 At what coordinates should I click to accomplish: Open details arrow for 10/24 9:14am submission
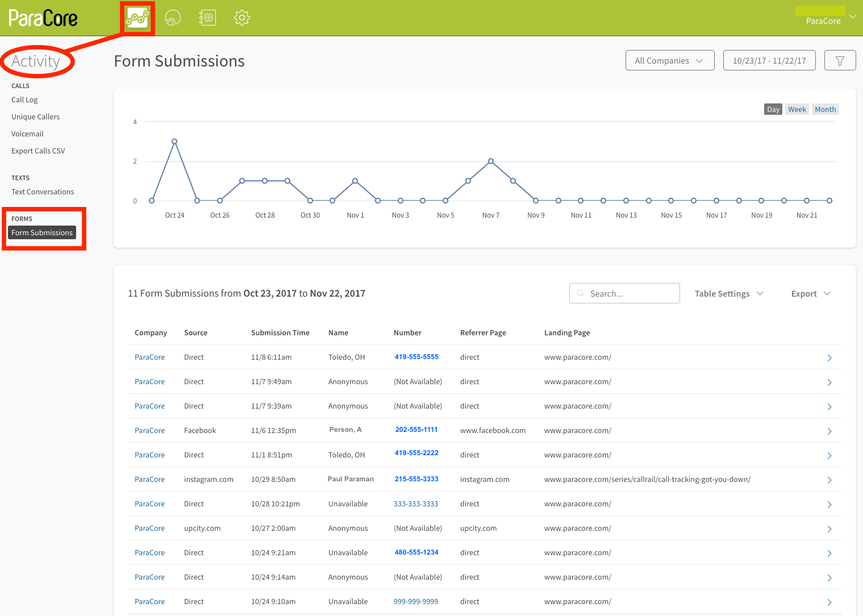829,578
